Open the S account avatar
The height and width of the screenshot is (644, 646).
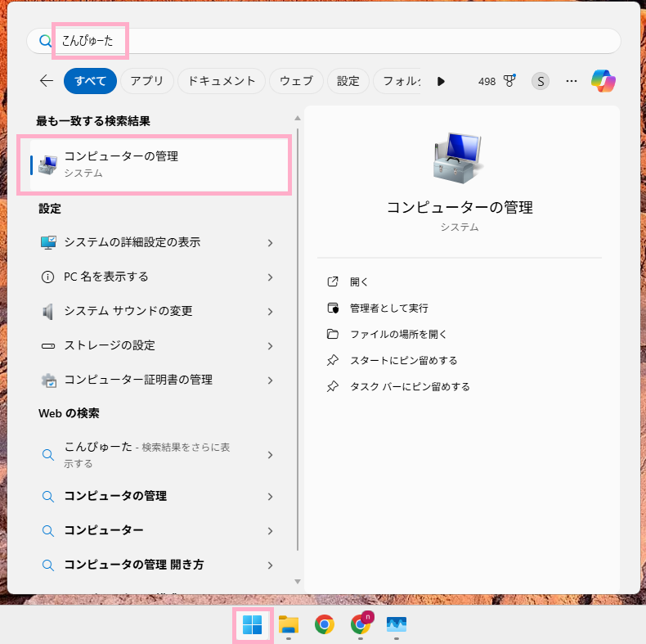541,81
